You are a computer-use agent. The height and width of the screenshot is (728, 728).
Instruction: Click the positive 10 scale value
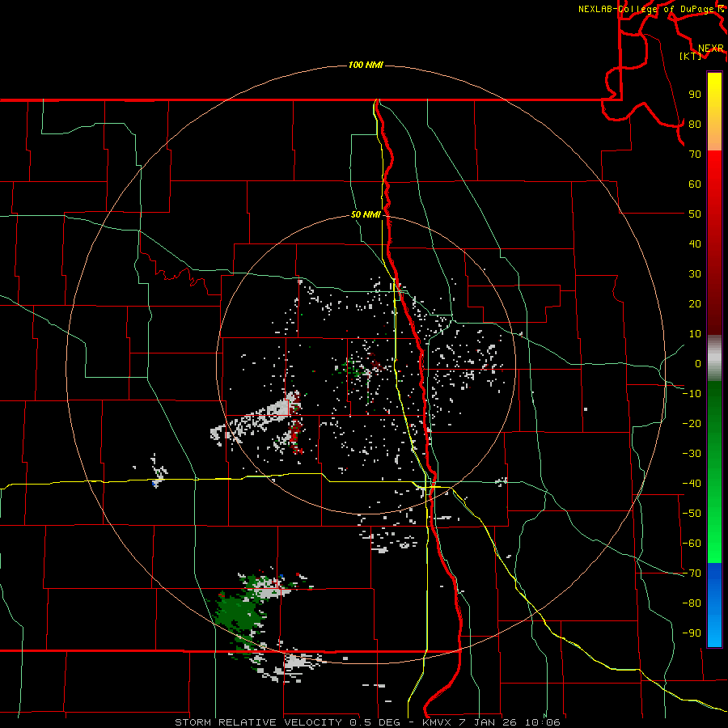click(x=695, y=334)
